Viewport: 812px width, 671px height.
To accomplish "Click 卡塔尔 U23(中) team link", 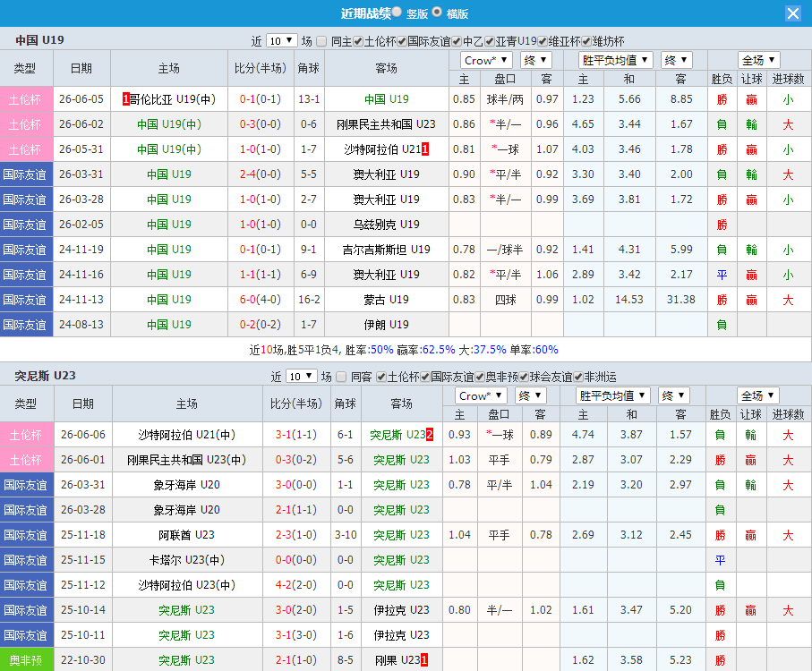I will (186, 560).
